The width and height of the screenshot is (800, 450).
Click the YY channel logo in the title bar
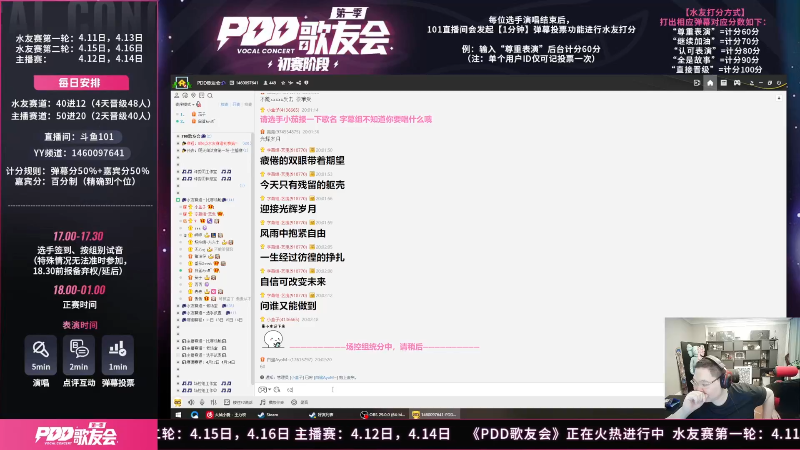pyautogui.click(x=182, y=83)
